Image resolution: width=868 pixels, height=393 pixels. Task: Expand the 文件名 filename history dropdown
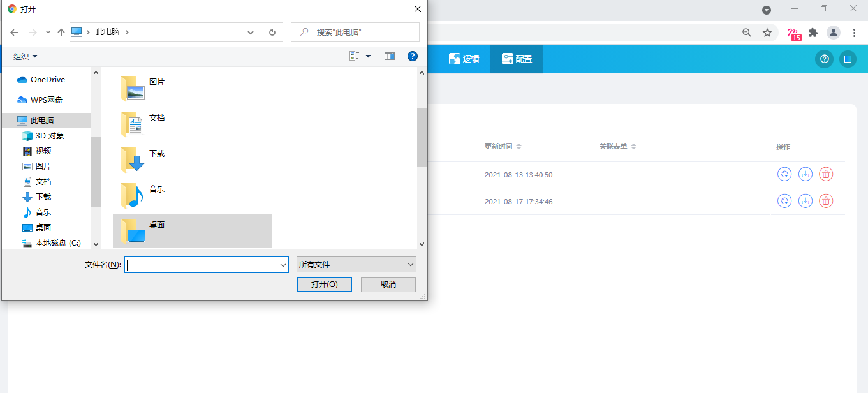[x=283, y=265]
